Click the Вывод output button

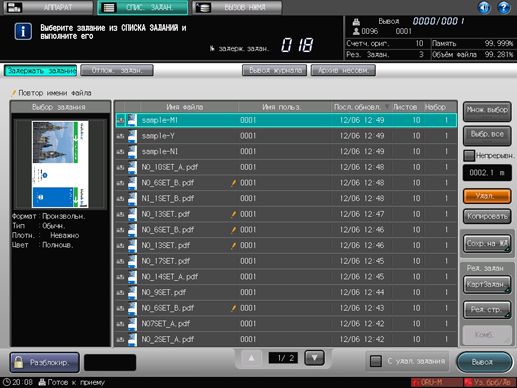[x=484, y=362]
